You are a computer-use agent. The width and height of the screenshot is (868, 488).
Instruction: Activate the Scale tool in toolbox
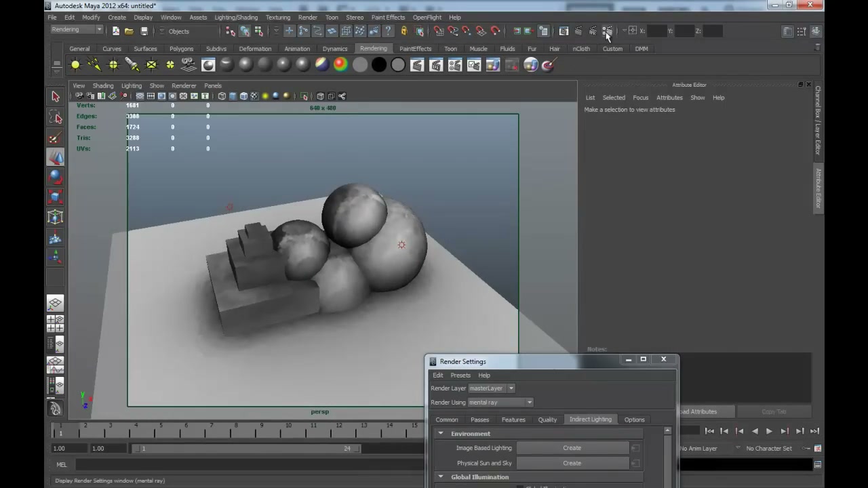[56, 197]
